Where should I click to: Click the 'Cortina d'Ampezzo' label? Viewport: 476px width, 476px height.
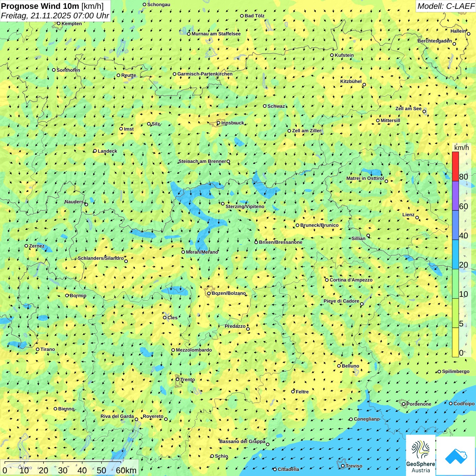(351, 280)
